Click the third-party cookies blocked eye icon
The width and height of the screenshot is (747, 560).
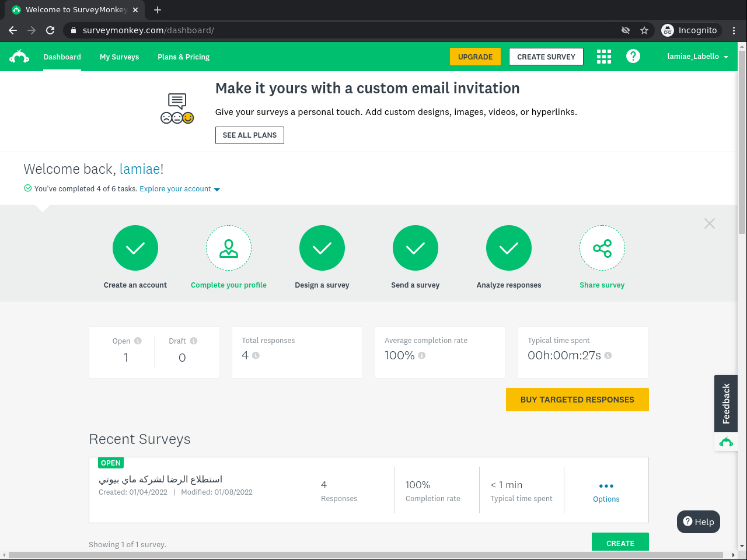[626, 30]
